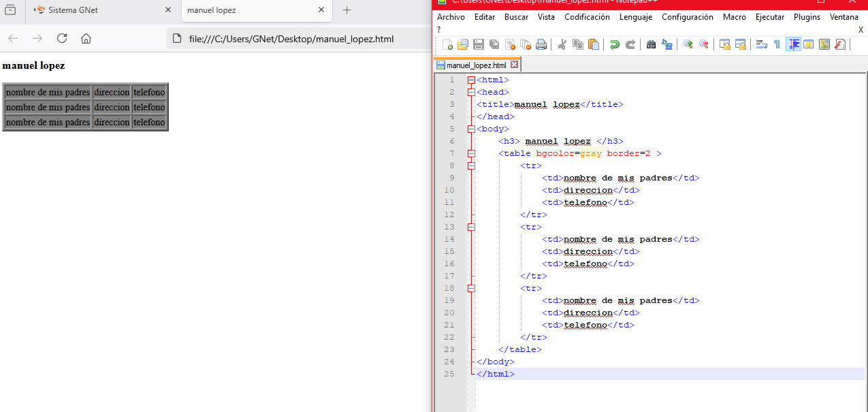Click the Redo arrow icon

click(630, 44)
